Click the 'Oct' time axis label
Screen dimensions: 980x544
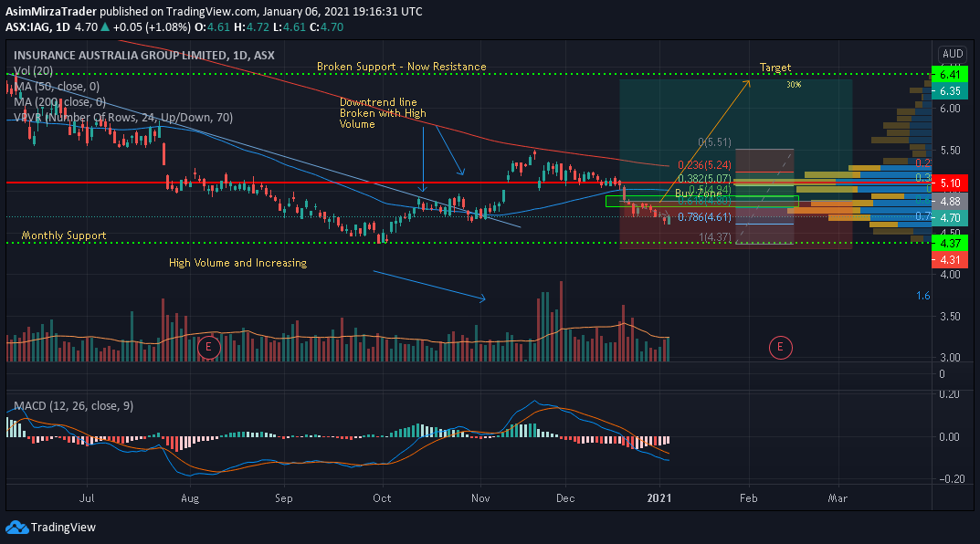pos(382,497)
